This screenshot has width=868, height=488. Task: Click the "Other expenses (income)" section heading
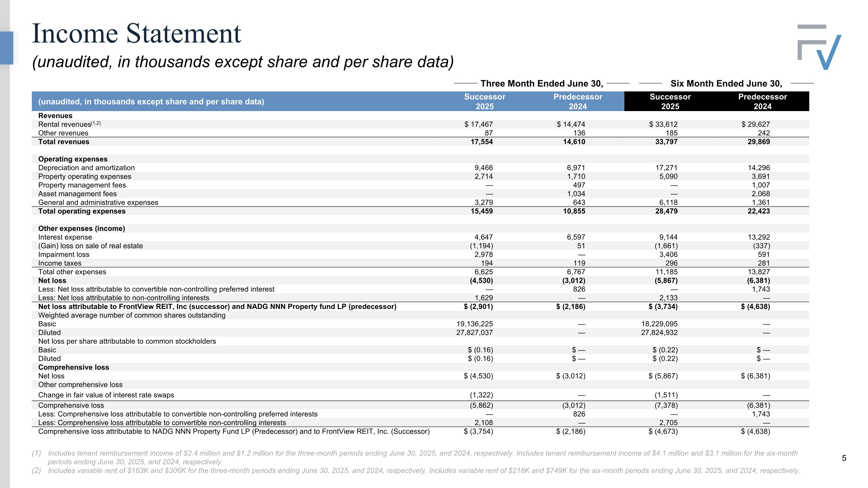(82, 229)
